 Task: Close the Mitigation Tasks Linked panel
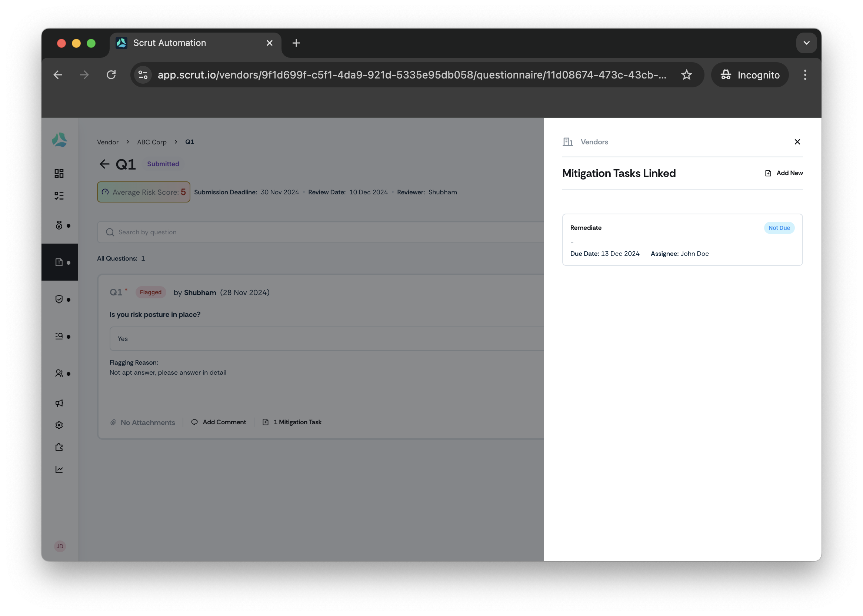point(797,142)
